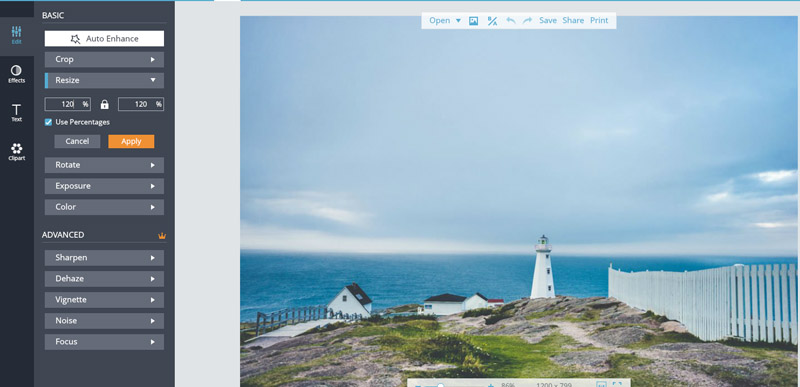
Task: Click the premium crown icon beside ADVANCED
Action: 162,236
